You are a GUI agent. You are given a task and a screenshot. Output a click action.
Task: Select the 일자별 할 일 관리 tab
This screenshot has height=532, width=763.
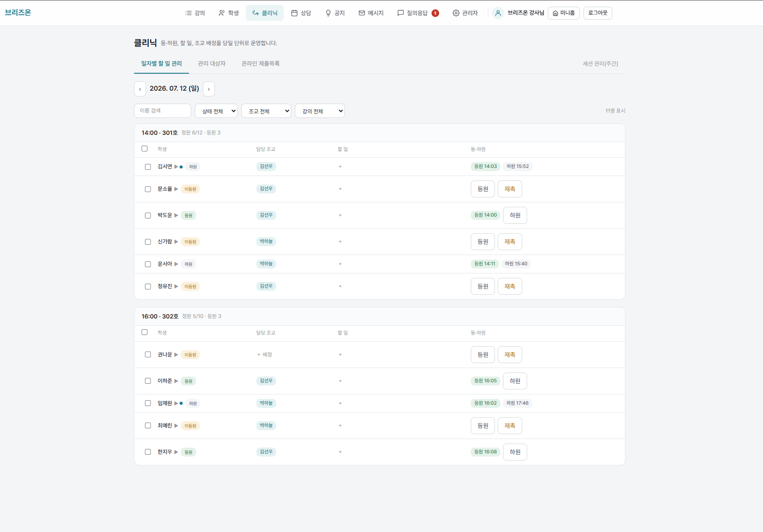pyautogui.click(x=161, y=63)
